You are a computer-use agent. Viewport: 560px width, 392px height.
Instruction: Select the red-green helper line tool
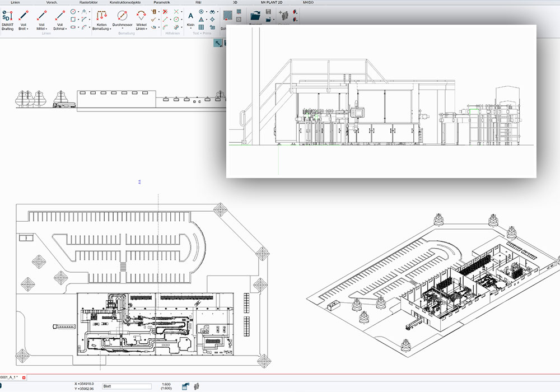165,19
